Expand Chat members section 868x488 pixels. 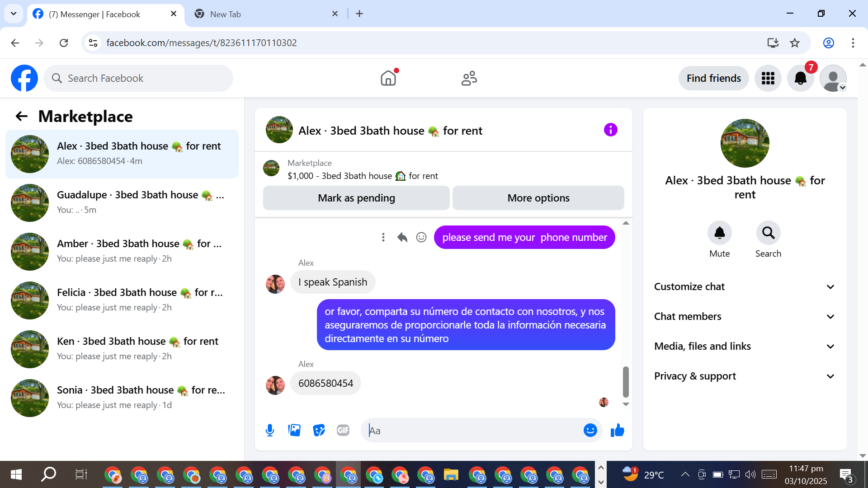point(745,317)
